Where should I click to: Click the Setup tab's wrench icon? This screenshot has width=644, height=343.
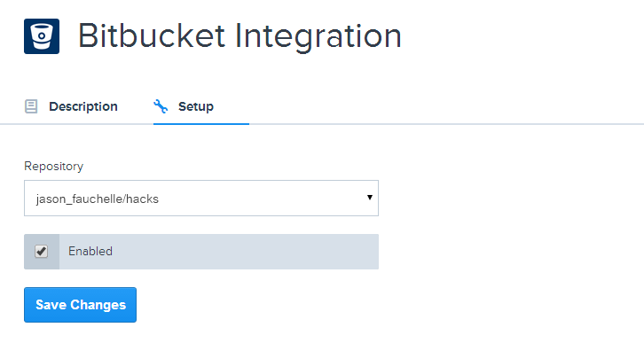[x=161, y=106]
